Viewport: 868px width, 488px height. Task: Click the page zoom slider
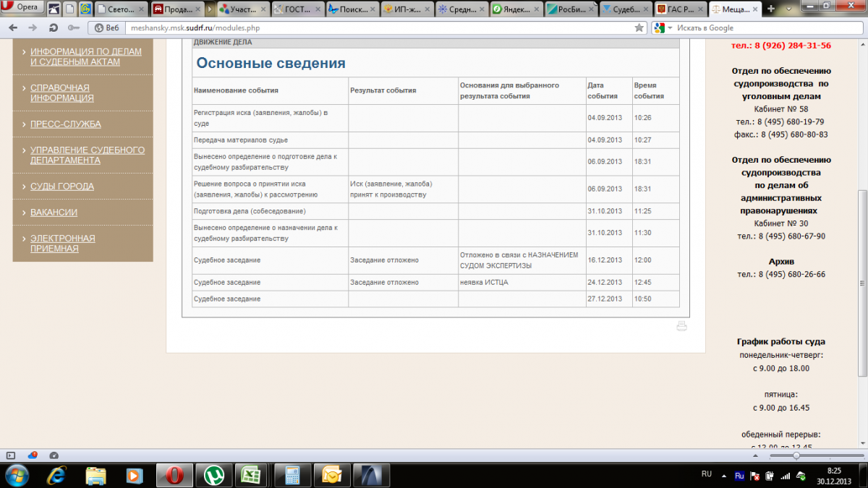pyautogui.click(x=796, y=455)
